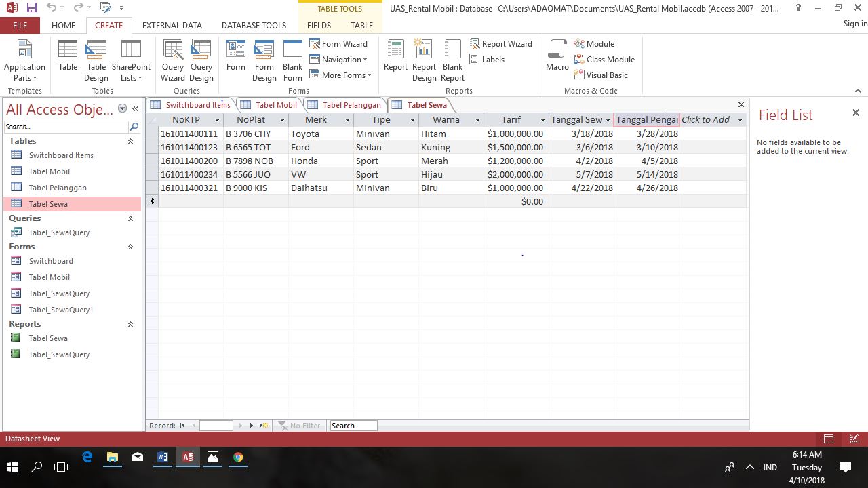
Task: Open Word from the taskbar
Action: 163,457
